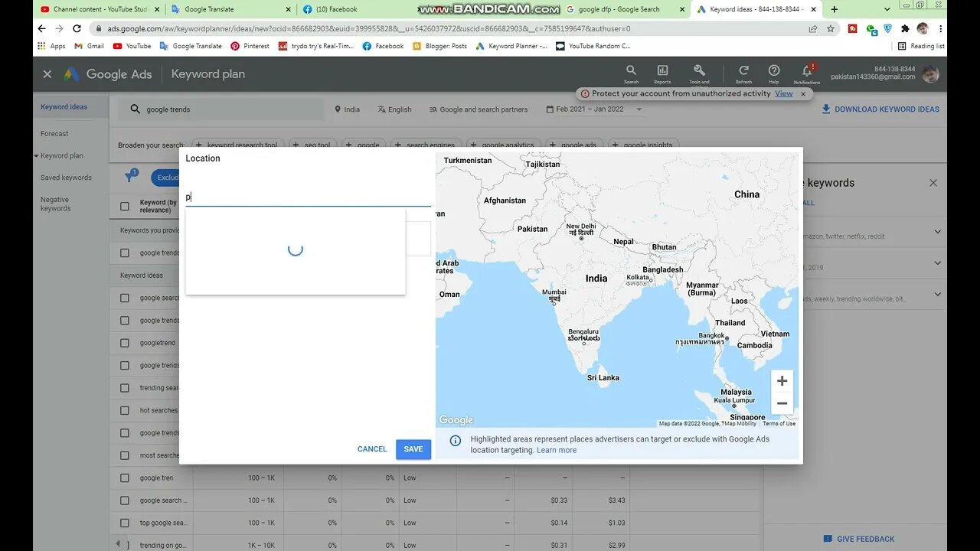Close the keyword plan with the X icon
Screen dimensions: 980x551
[47, 74]
